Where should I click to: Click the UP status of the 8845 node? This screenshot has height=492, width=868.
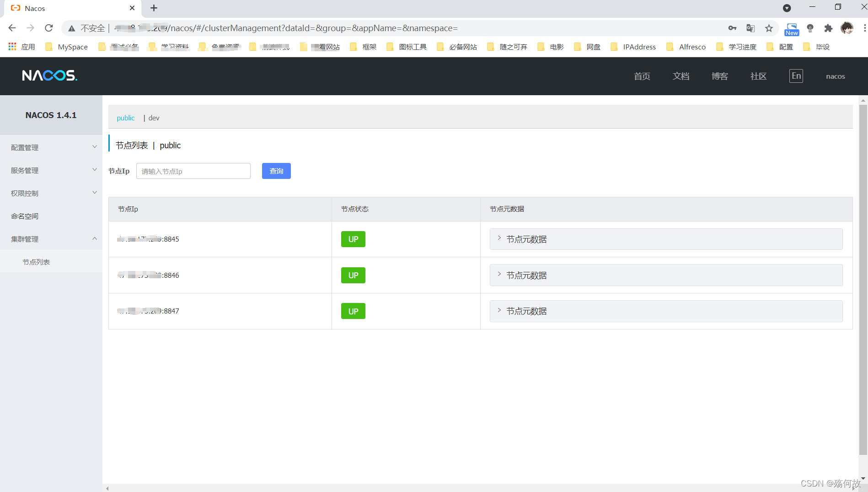pyautogui.click(x=353, y=239)
